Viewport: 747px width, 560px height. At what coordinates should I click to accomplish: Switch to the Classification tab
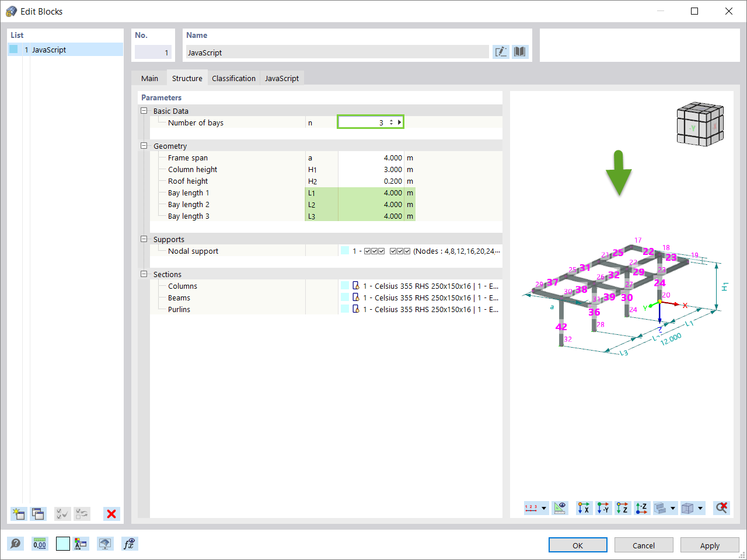tap(233, 78)
